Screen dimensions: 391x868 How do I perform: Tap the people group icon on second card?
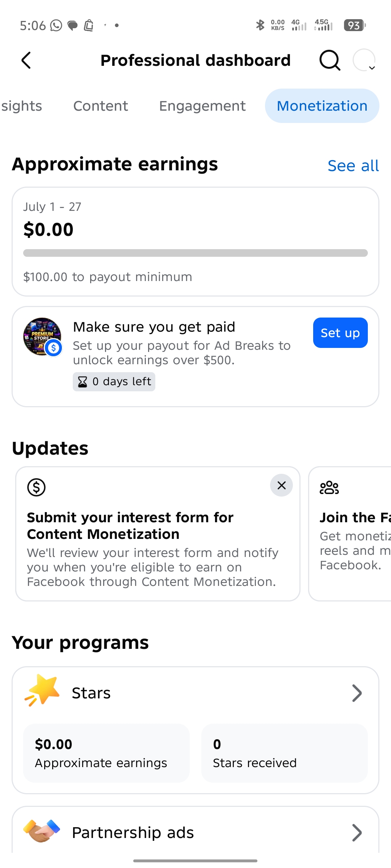click(x=329, y=488)
